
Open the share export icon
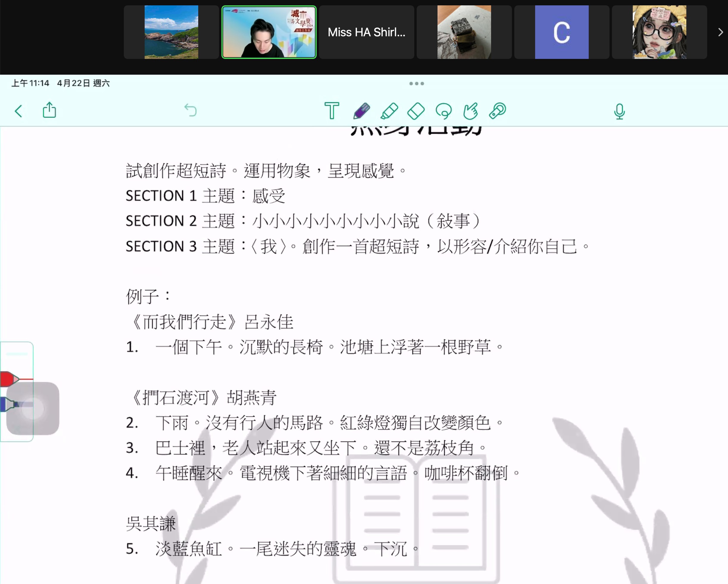[49, 110]
